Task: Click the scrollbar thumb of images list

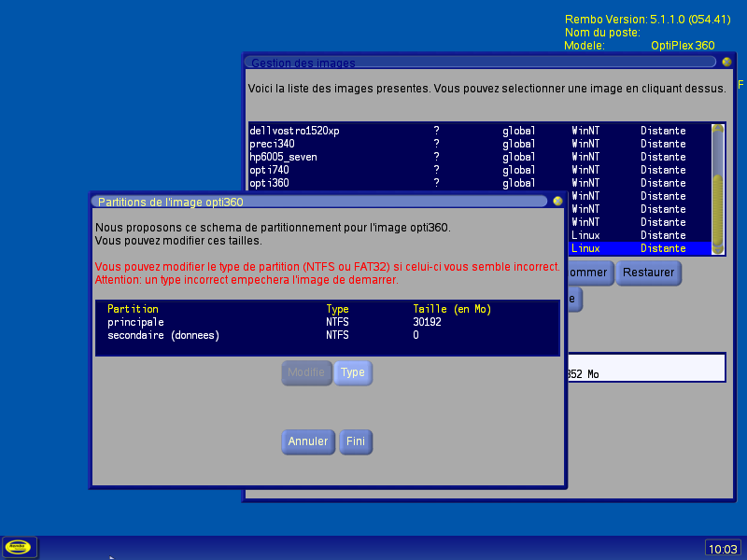Action: [x=718, y=209]
